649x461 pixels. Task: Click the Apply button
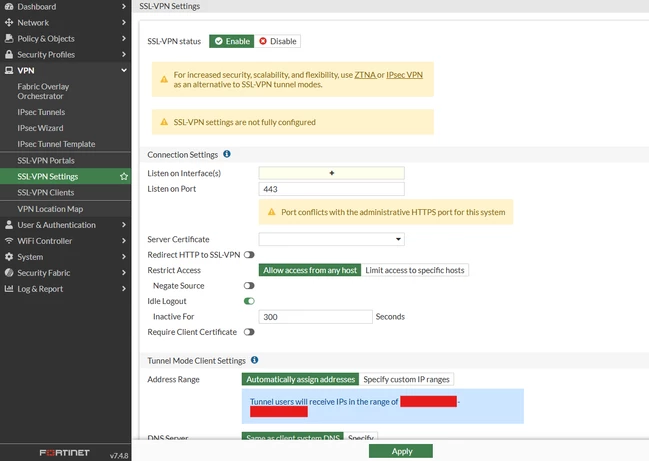pos(401,451)
